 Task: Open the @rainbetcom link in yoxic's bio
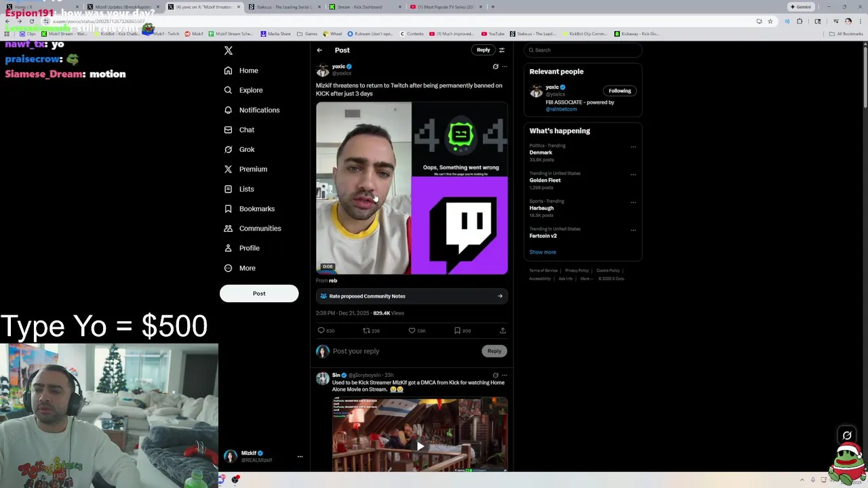click(x=561, y=109)
